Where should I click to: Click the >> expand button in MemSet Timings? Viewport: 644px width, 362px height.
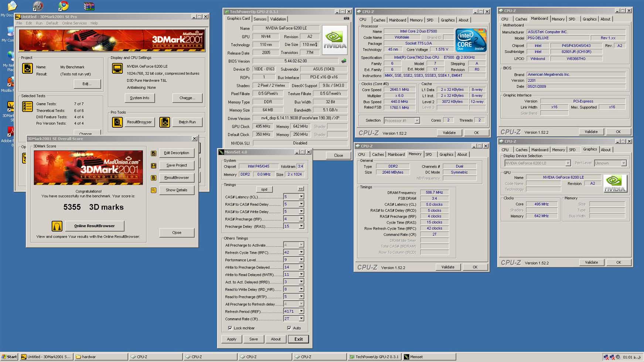pyautogui.click(x=301, y=189)
